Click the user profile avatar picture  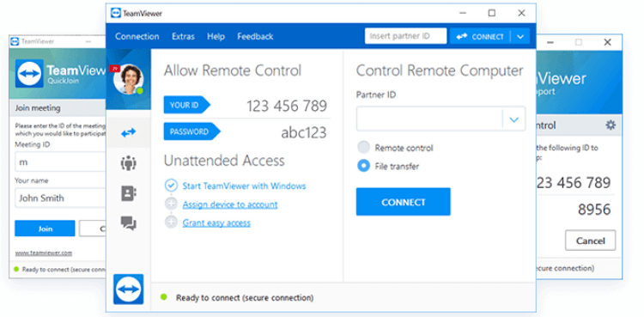coord(129,79)
